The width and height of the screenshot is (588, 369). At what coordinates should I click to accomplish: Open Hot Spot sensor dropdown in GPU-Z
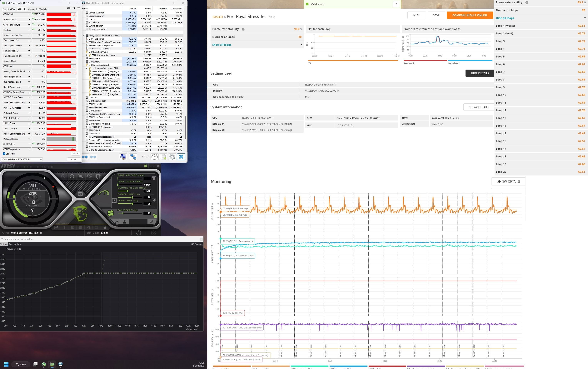point(29,30)
